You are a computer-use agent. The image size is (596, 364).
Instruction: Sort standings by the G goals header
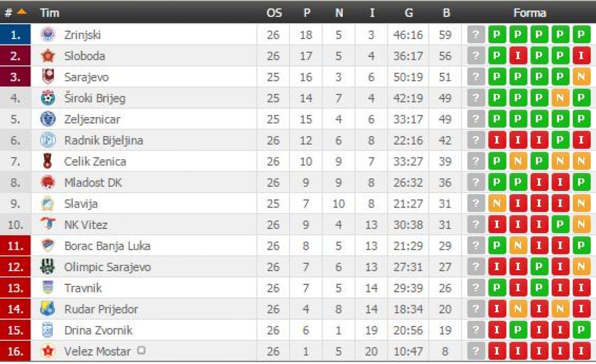tap(409, 13)
